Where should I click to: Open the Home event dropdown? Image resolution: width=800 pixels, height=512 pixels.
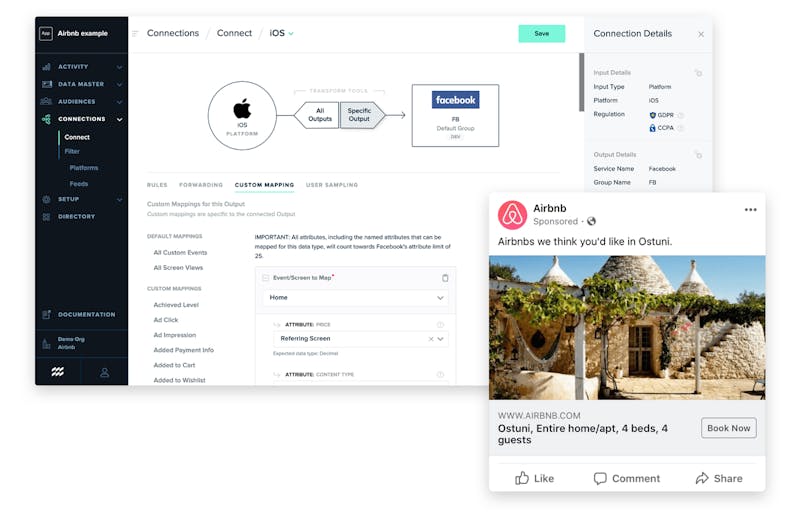356,298
